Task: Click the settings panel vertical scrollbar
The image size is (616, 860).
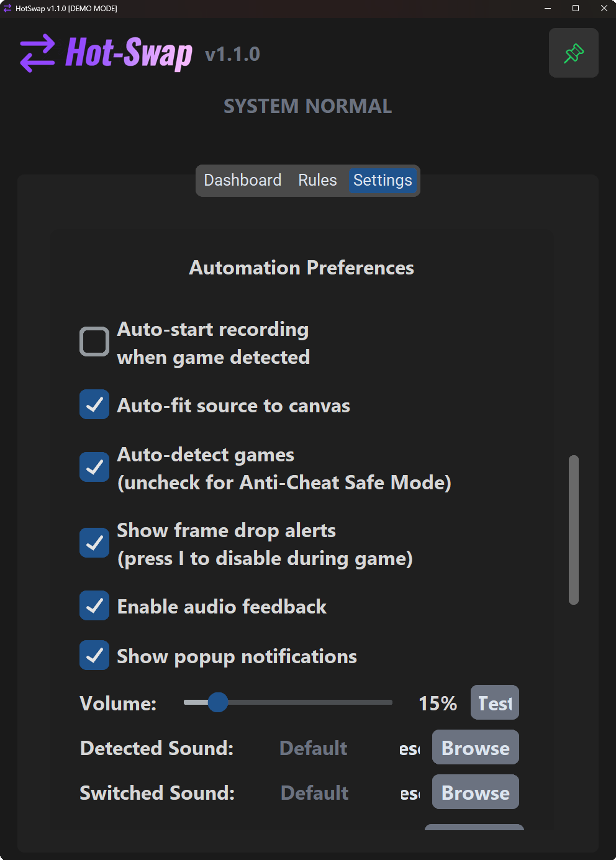Action: pyautogui.click(x=574, y=530)
